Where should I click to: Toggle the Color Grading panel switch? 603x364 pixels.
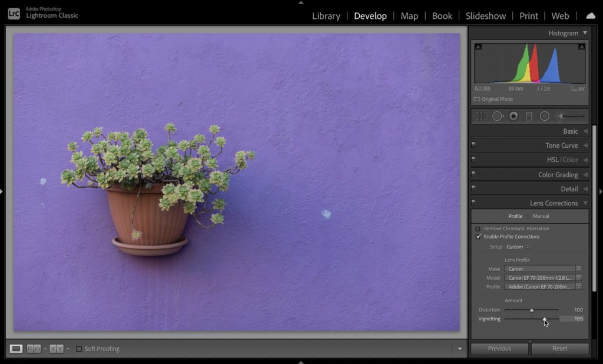point(473,174)
